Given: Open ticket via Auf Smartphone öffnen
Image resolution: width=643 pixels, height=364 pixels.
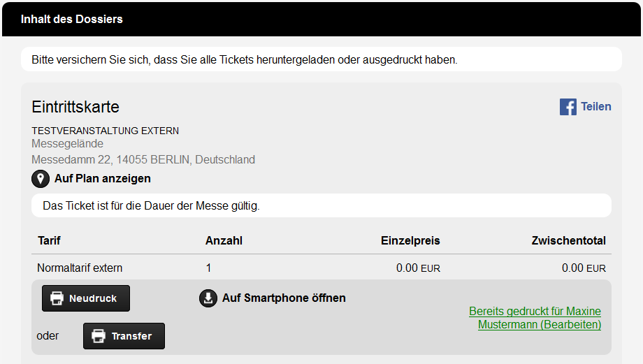Looking at the screenshot, I should point(284,298).
